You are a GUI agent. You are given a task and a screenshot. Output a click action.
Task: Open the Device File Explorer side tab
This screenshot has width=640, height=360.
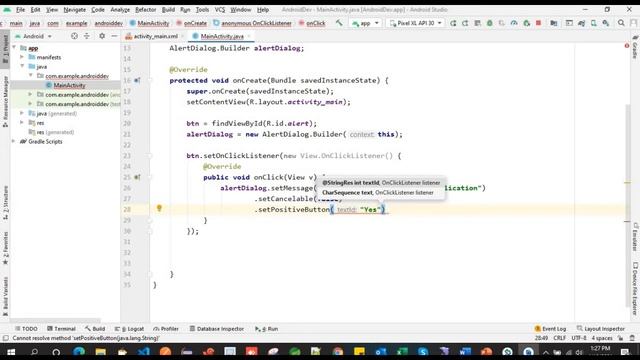pyautogui.click(x=635, y=289)
